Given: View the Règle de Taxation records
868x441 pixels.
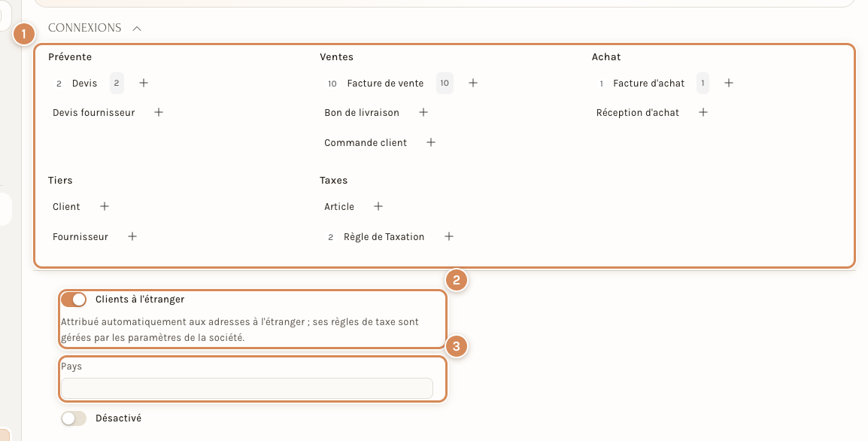Looking at the screenshot, I should click(384, 236).
